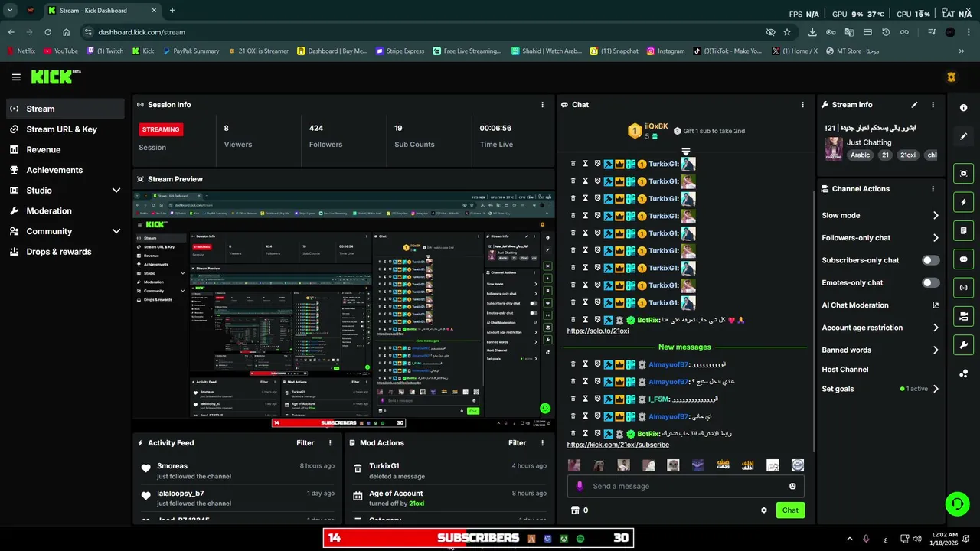
Task: Open the Twitch bookmark
Action: 105,51
